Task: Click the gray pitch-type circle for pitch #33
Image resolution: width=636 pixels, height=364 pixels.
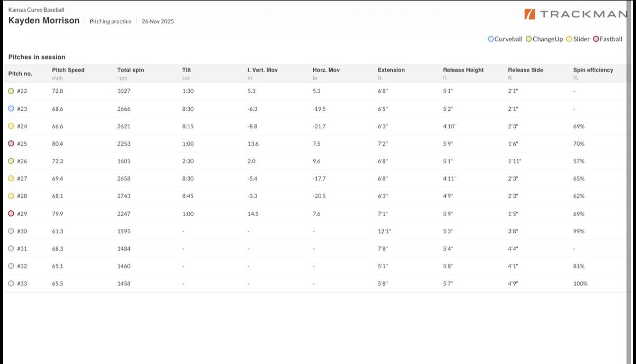Action: pos(12,283)
